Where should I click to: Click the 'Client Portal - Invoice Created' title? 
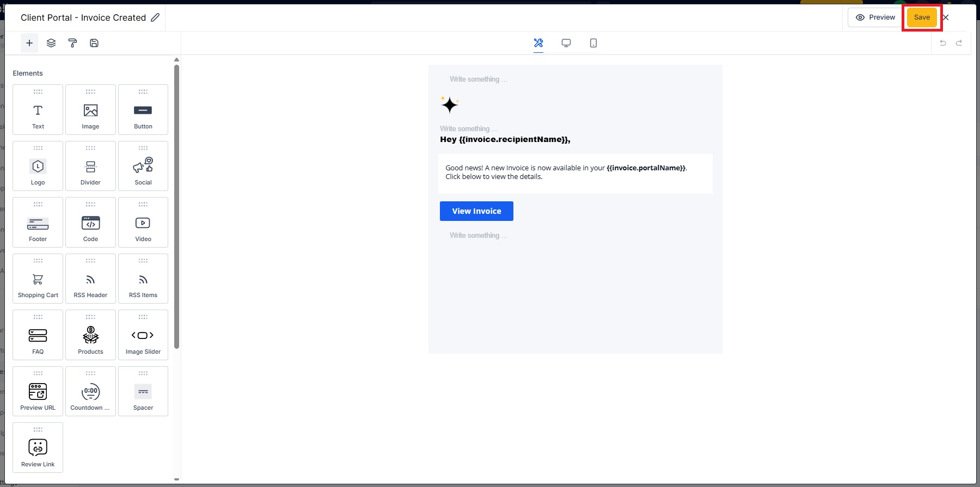83,17
